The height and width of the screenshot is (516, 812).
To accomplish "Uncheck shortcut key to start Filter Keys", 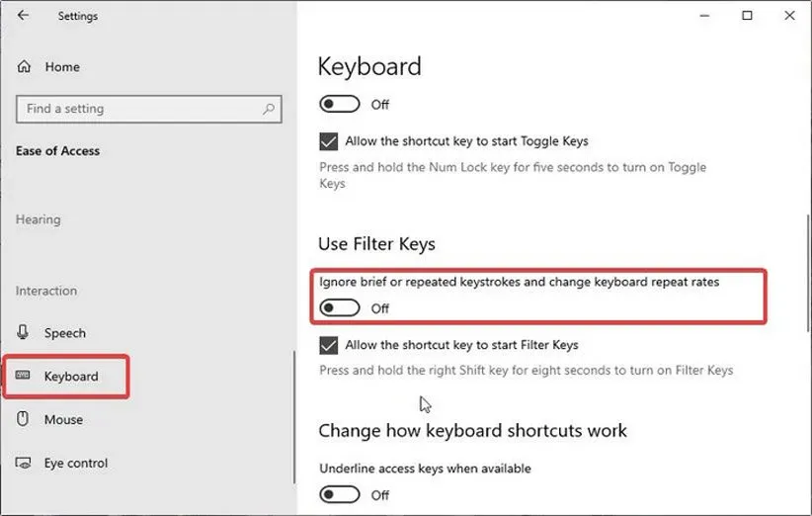I will pos(329,345).
